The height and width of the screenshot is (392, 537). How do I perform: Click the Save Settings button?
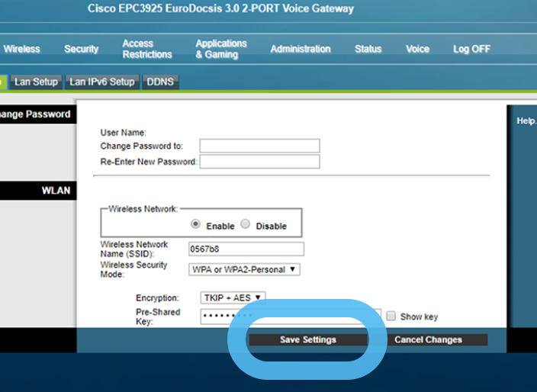coord(307,339)
